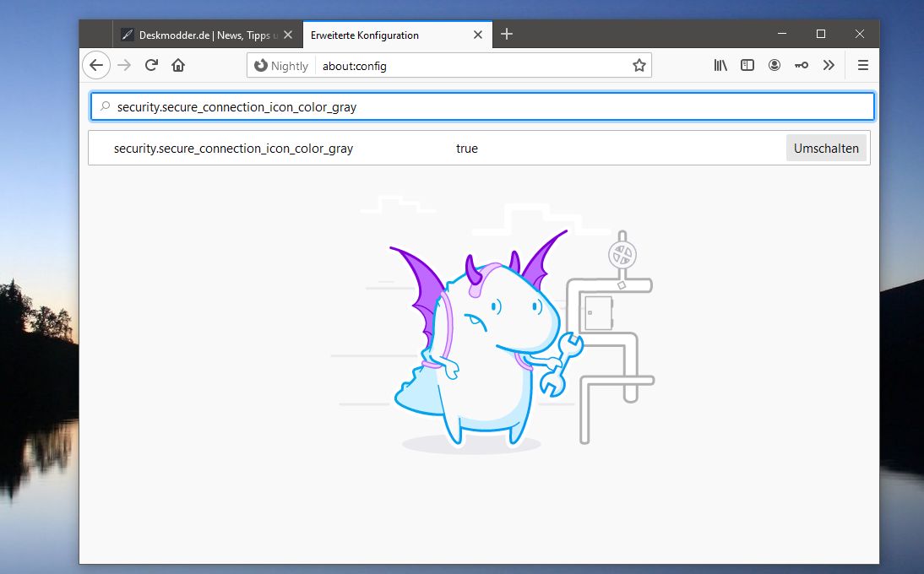Image resolution: width=924 pixels, height=574 pixels.
Task: Click the Umschalten toggle button
Action: coord(826,149)
